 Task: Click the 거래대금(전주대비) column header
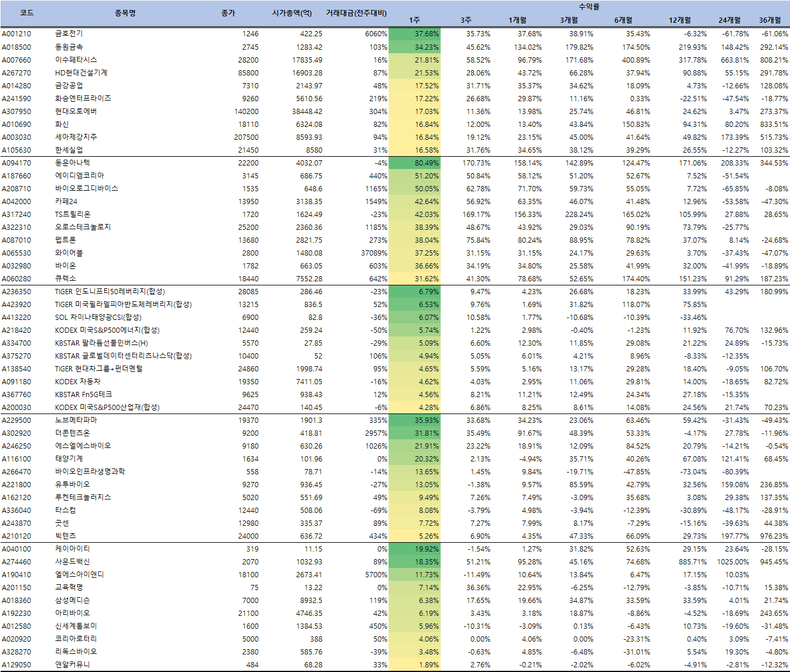[x=356, y=13]
